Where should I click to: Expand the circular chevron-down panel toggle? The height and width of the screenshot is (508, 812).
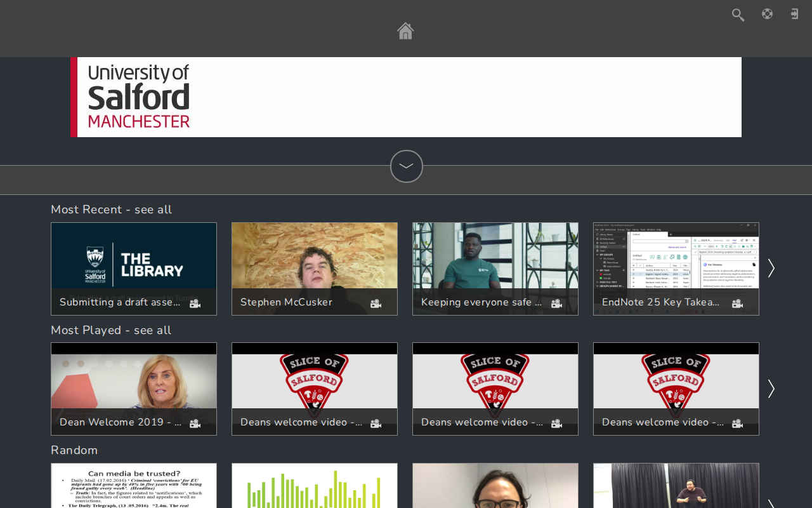[x=407, y=166]
